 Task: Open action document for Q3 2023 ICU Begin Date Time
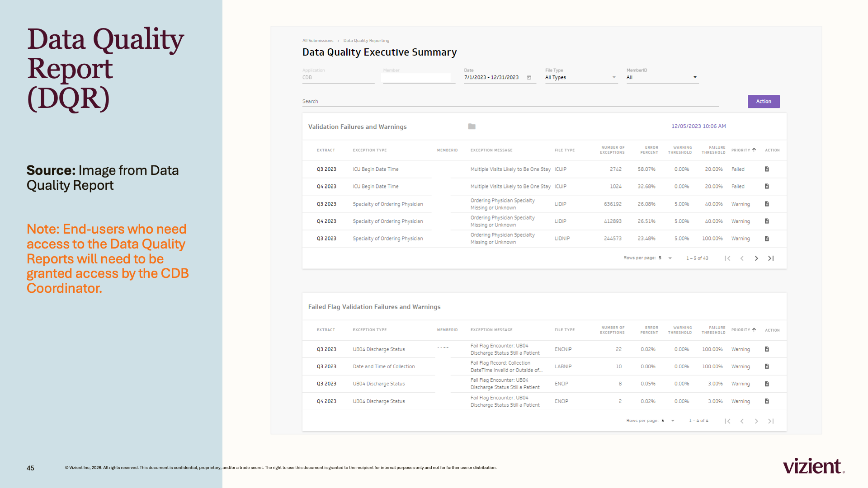(x=767, y=169)
